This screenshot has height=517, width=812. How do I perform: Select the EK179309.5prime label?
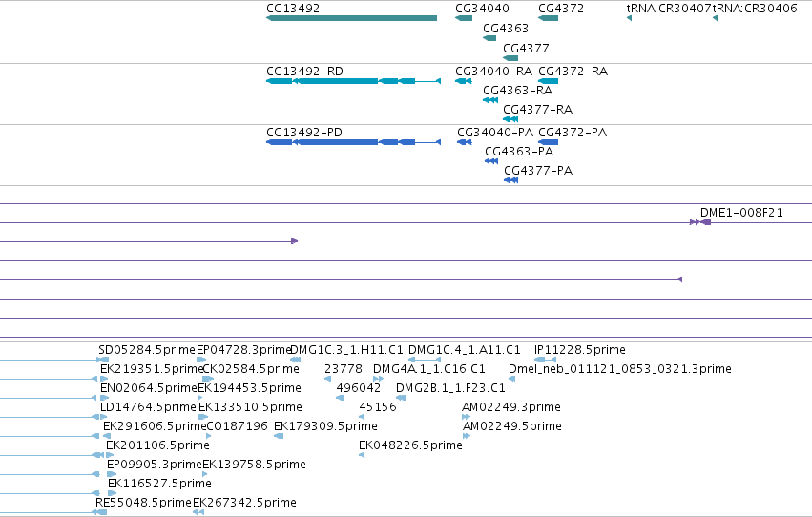[325, 426]
